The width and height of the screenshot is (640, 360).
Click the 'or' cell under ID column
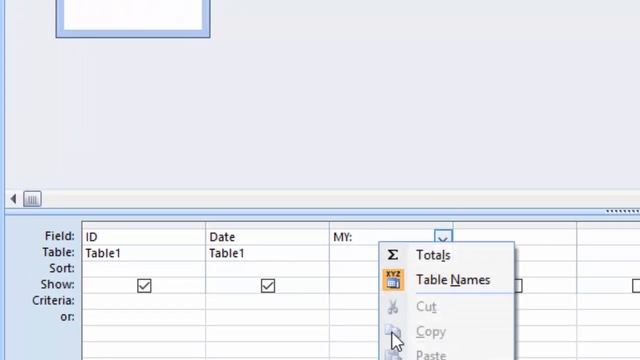(x=144, y=317)
